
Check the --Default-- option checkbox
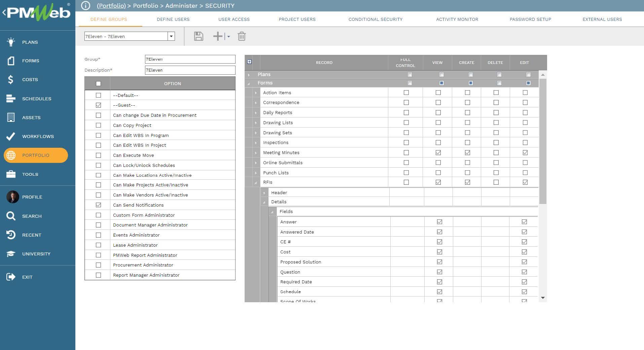click(x=98, y=95)
